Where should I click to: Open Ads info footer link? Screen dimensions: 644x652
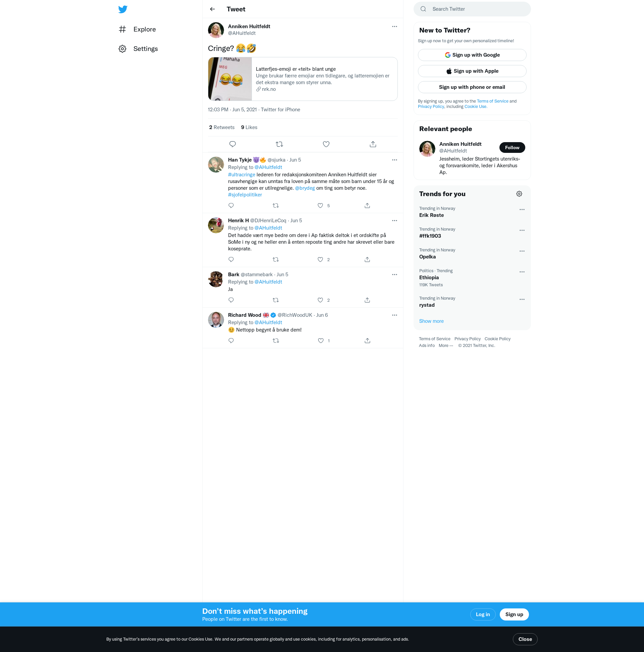[427, 346]
